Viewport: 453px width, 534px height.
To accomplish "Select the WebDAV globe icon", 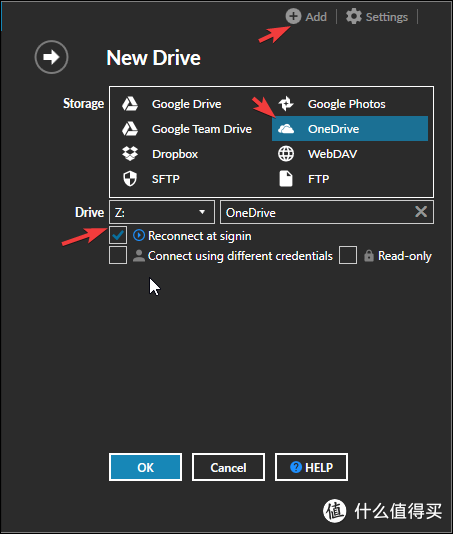I will tap(286, 154).
